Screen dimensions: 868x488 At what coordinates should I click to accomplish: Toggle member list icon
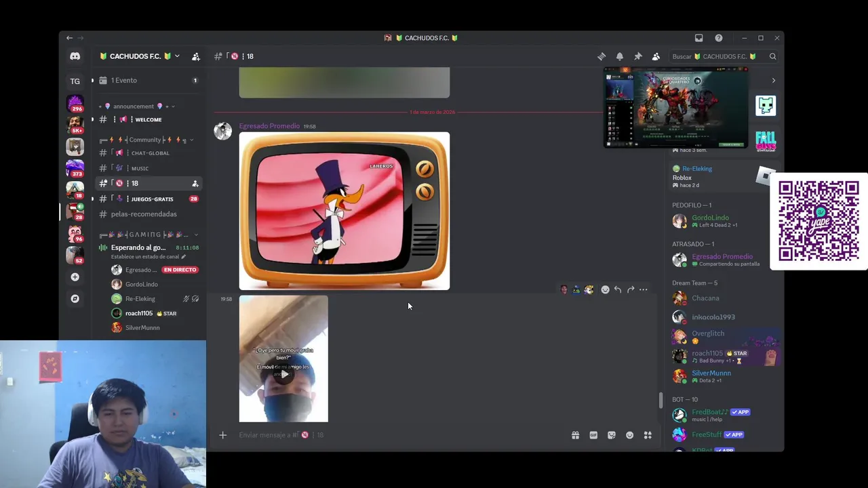pos(656,56)
